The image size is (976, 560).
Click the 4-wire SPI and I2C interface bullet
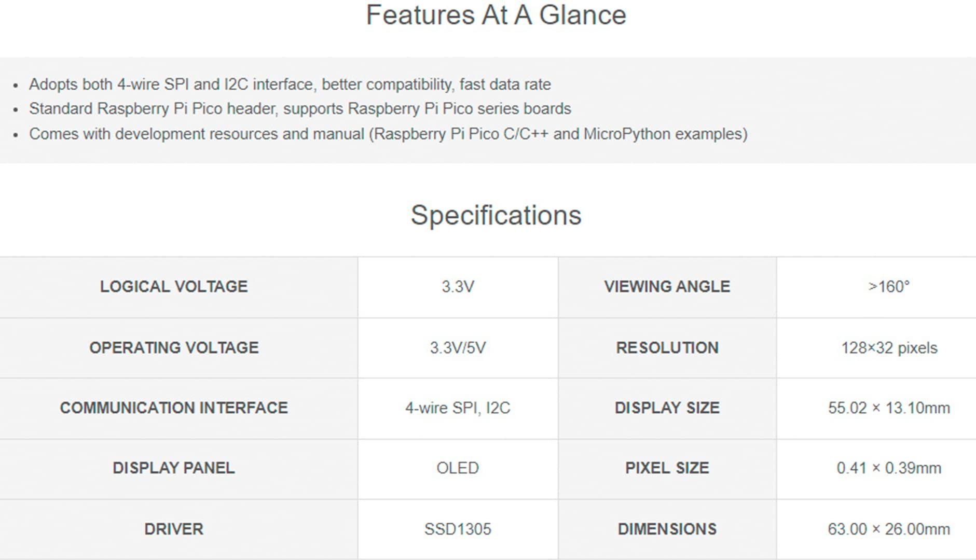(290, 85)
